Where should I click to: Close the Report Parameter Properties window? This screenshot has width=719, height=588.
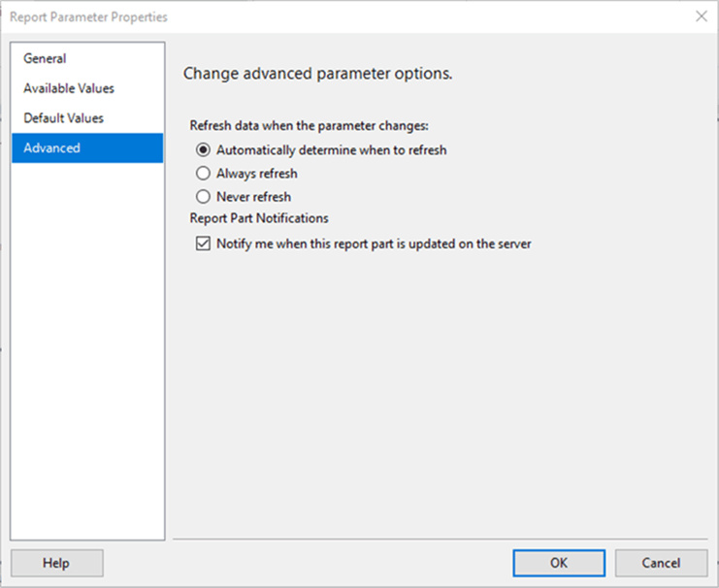pyautogui.click(x=702, y=16)
